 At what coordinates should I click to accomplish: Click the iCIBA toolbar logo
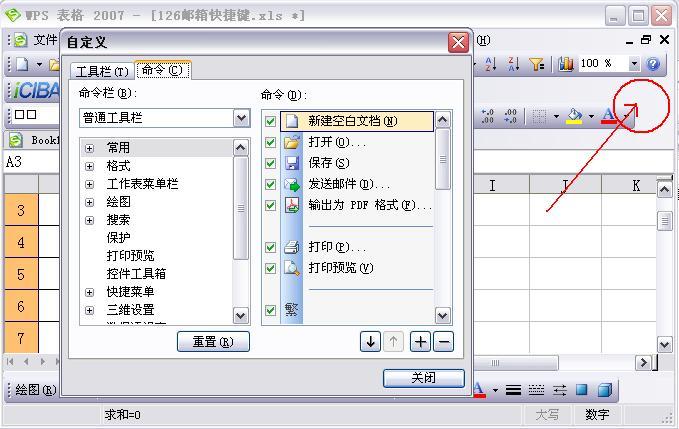click(x=36, y=91)
